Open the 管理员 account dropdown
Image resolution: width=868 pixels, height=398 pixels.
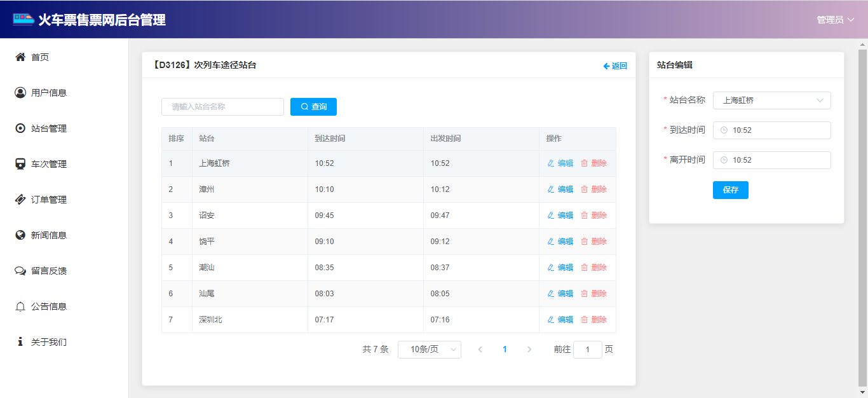click(x=835, y=20)
